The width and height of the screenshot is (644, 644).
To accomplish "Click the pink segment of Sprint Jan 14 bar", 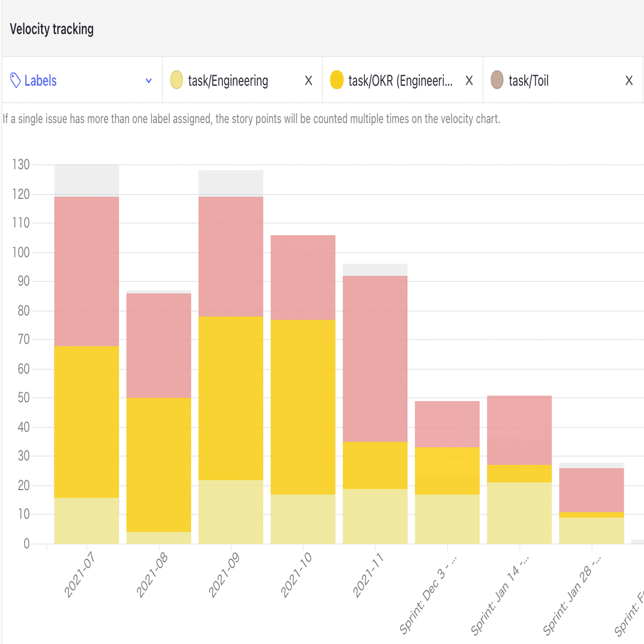I will click(x=519, y=430).
